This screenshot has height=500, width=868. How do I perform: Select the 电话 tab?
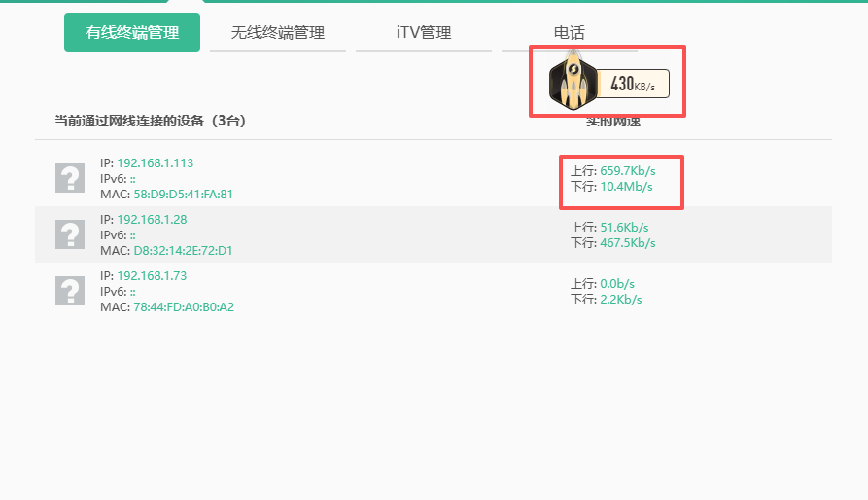570,32
